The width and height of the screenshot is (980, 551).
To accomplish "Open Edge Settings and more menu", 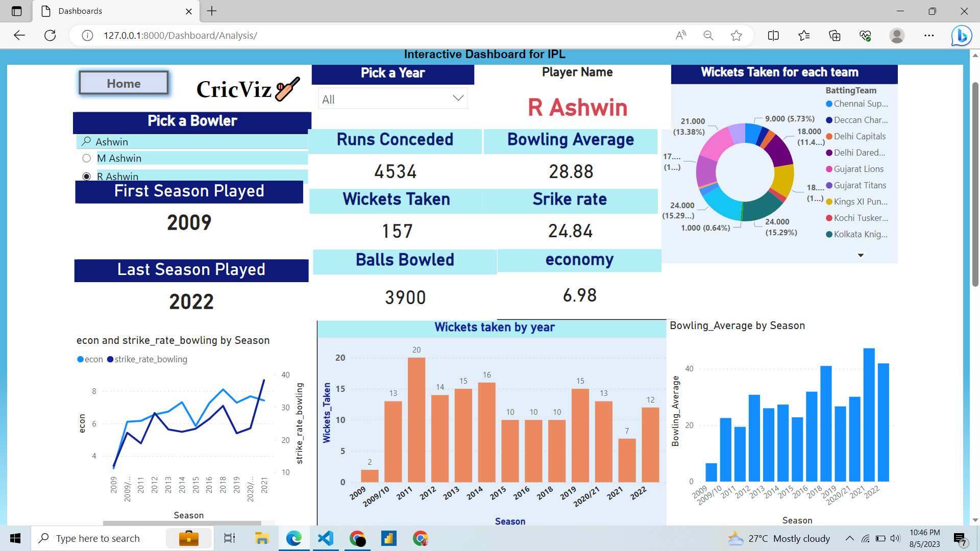I will (929, 36).
